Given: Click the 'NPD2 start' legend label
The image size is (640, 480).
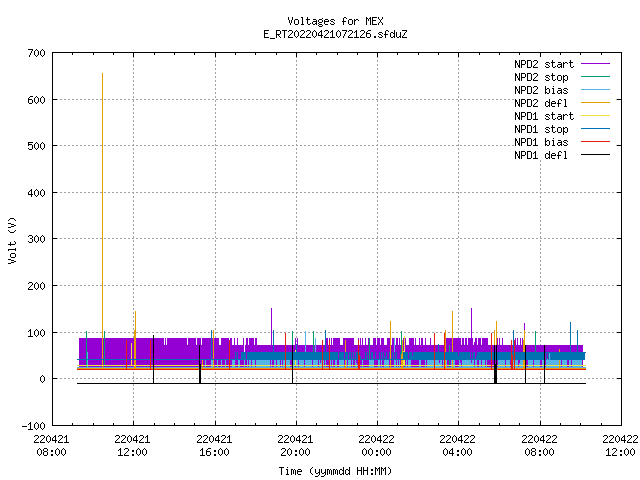Looking at the screenshot, I should tap(544, 64).
